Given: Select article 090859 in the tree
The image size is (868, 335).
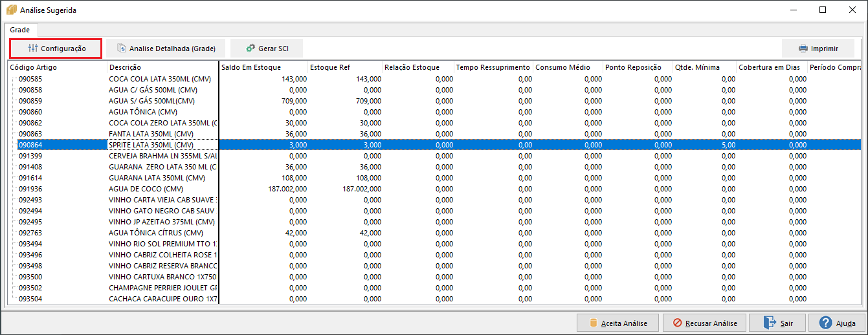Looking at the screenshot, I should (x=30, y=101).
